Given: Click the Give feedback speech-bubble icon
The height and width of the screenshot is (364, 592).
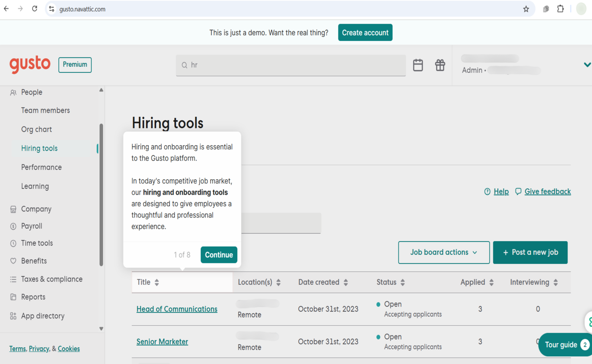Looking at the screenshot, I should pos(518,192).
